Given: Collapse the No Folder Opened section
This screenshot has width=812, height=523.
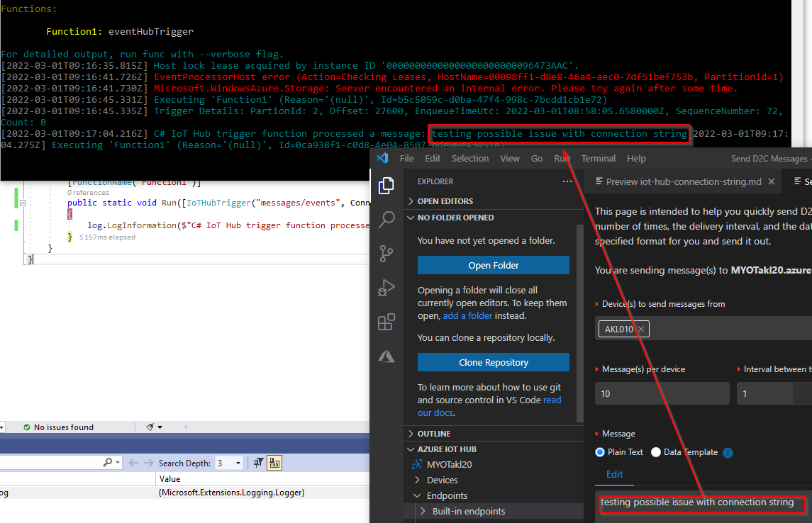Looking at the screenshot, I should 411,218.
